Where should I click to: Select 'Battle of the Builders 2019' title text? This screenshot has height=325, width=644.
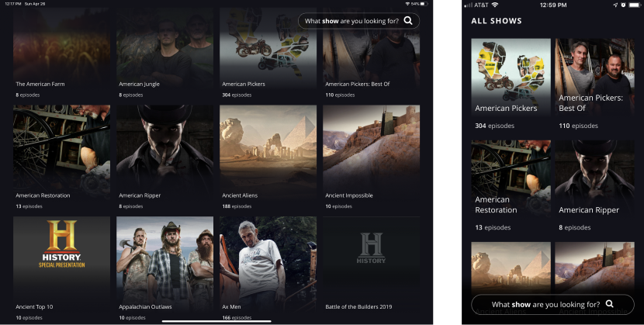tap(358, 306)
